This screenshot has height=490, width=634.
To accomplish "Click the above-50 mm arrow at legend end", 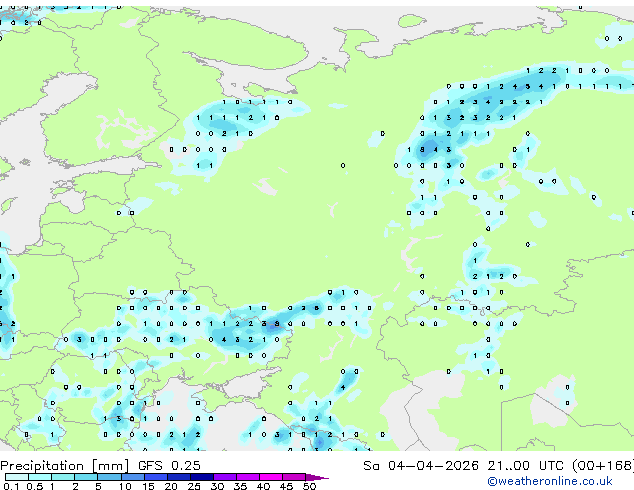I will tap(317, 478).
